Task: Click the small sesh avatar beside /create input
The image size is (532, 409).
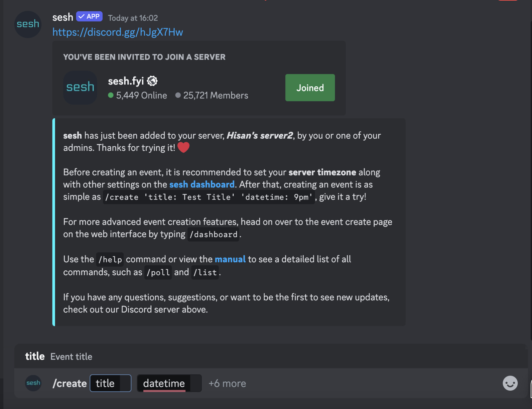Action: click(x=33, y=383)
